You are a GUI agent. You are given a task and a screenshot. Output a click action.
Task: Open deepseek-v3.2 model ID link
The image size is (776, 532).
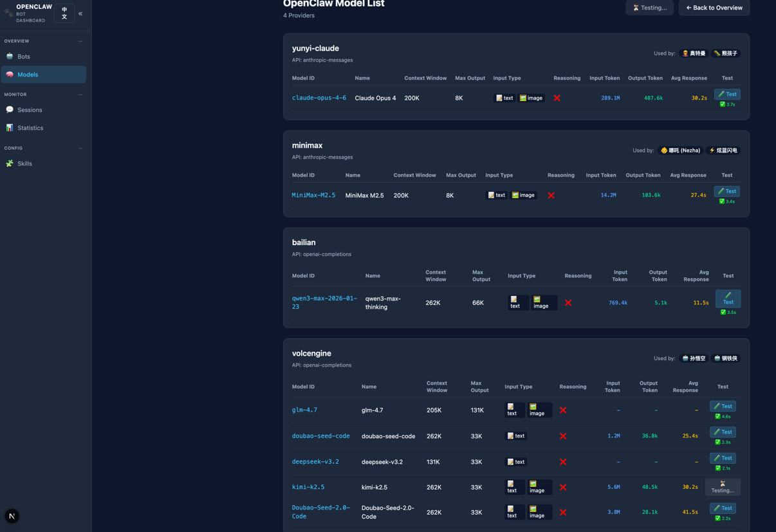315,462
